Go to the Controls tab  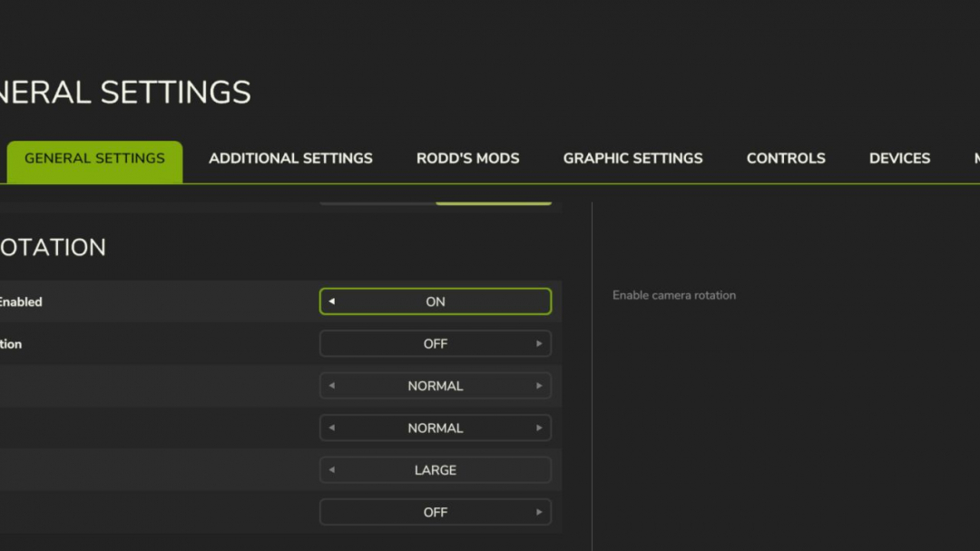(786, 159)
